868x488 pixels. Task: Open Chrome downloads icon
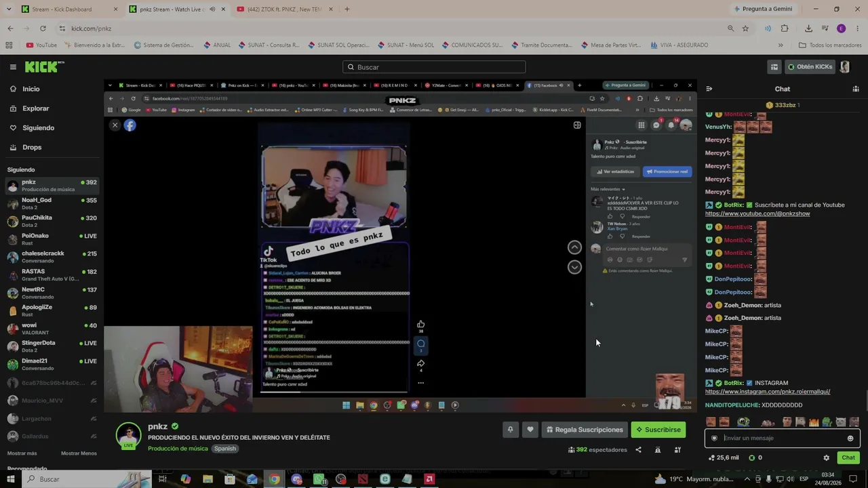click(808, 28)
